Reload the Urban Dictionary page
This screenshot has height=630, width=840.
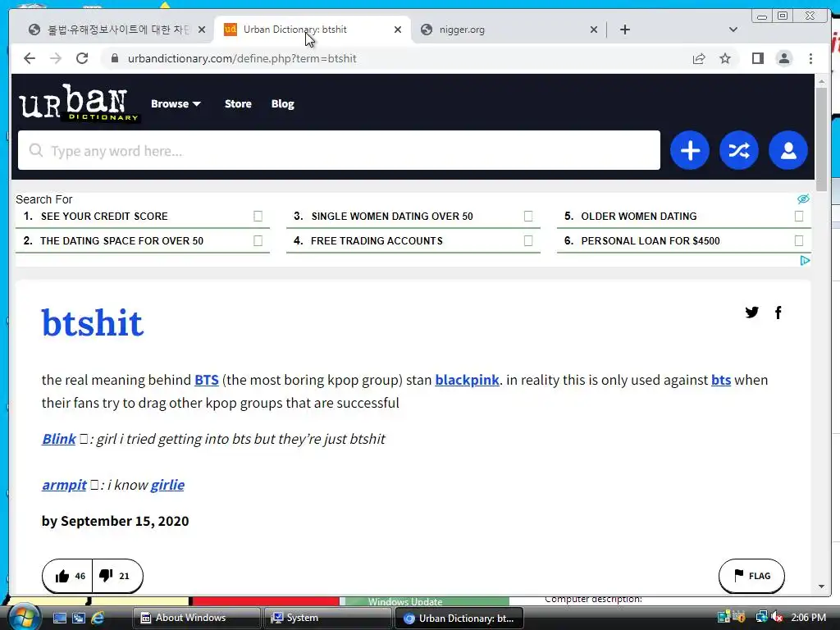82,58
